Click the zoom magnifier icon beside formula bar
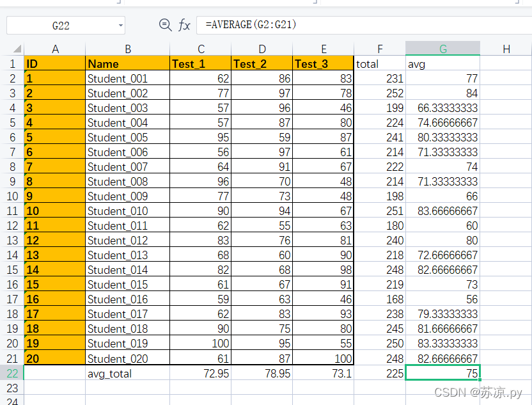Screen dimensions: 532x405 click(x=165, y=25)
